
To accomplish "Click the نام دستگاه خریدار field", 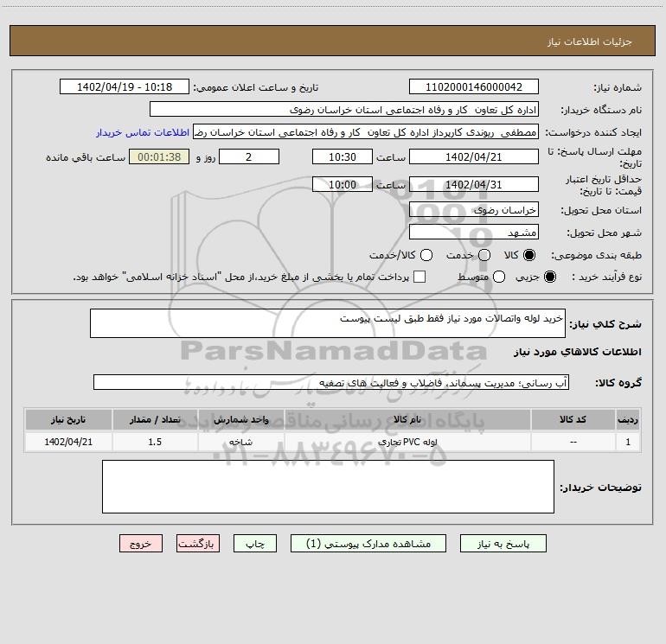I will 344,109.
